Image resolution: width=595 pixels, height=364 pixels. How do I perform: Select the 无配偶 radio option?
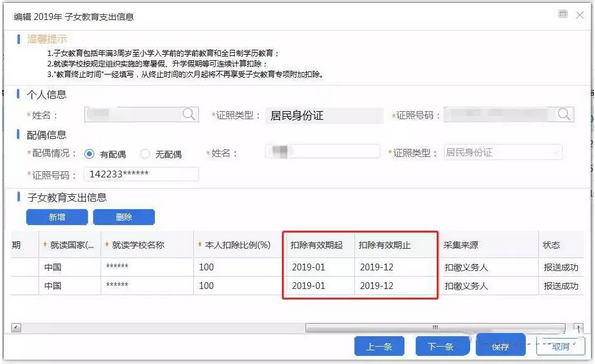pyautogui.click(x=145, y=154)
